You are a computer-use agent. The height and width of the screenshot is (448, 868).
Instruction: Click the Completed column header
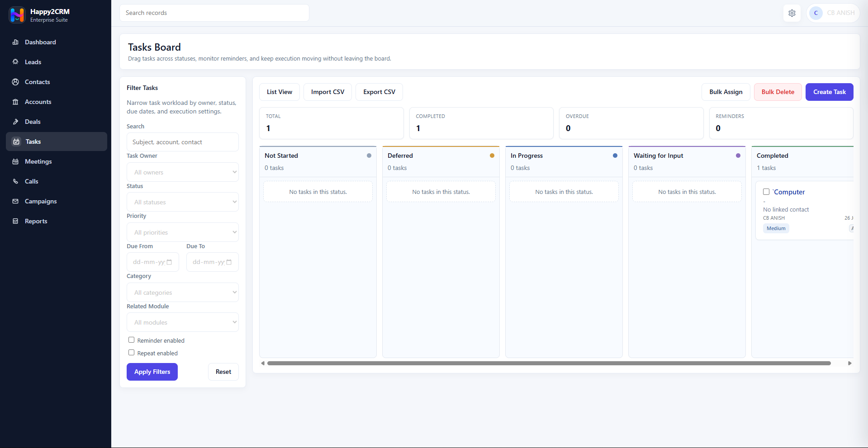pos(802,161)
